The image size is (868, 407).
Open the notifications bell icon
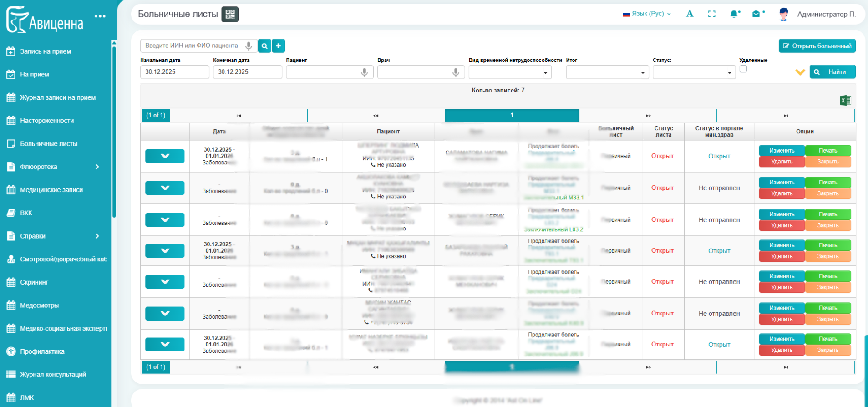(x=734, y=14)
